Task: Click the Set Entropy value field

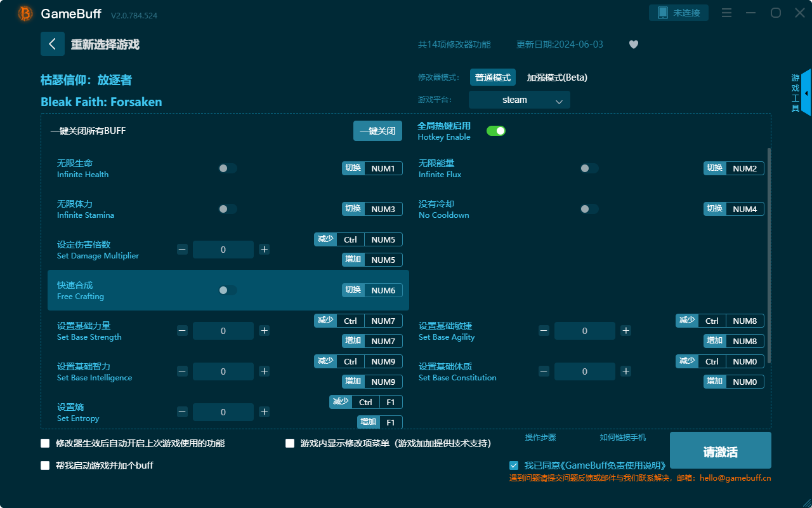Action: point(223,412)
